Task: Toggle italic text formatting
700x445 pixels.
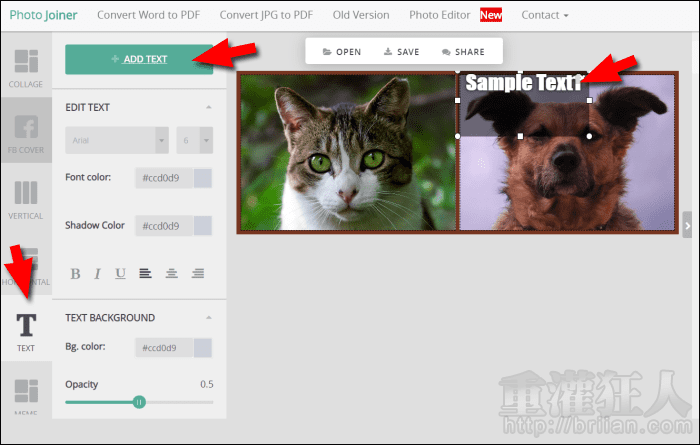Action: point(98,273)
